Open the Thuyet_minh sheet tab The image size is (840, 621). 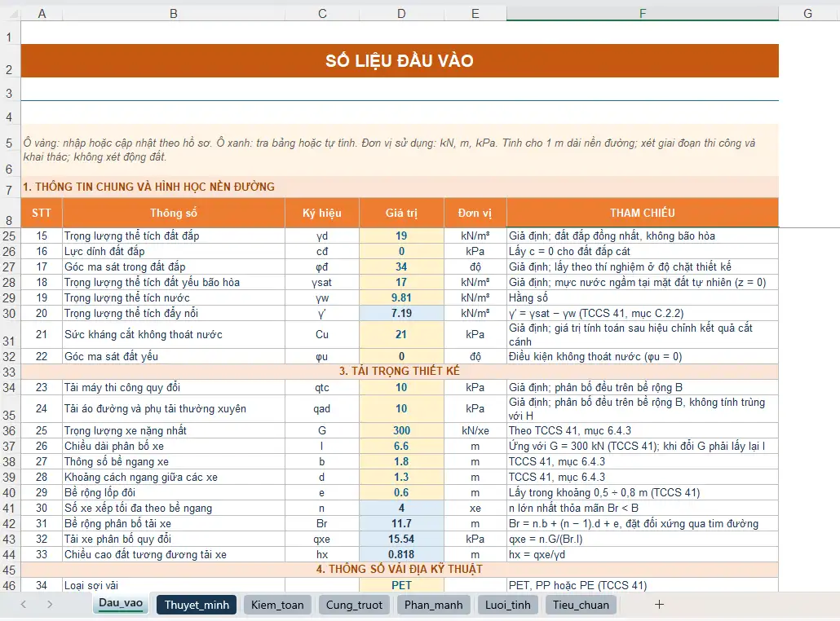(197, 605)
